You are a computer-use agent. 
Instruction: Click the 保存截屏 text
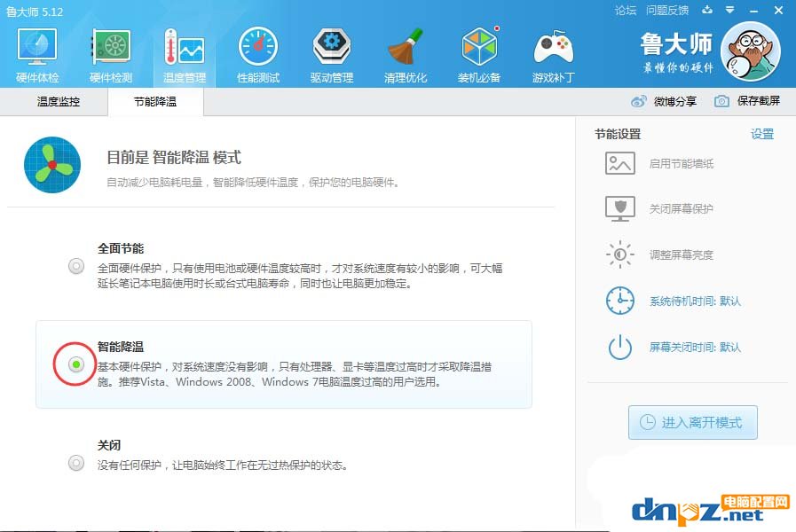pyautogui.click(x=759, y=101)
